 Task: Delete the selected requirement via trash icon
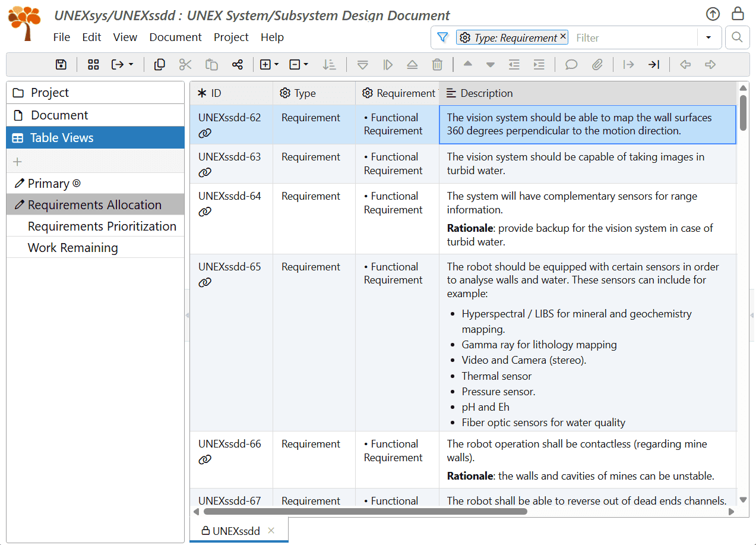tap(438, 64)
